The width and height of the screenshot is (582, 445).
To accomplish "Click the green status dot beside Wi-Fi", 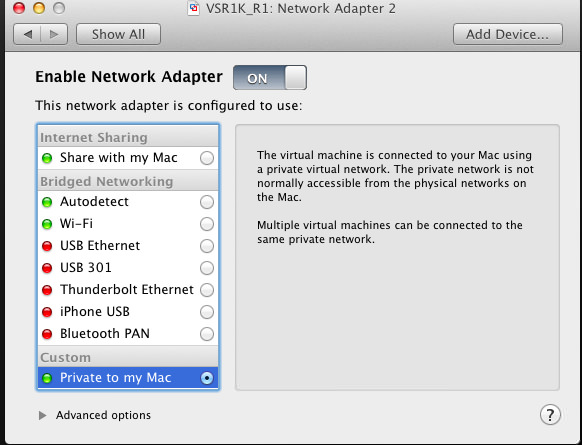I will coord(47,224).
